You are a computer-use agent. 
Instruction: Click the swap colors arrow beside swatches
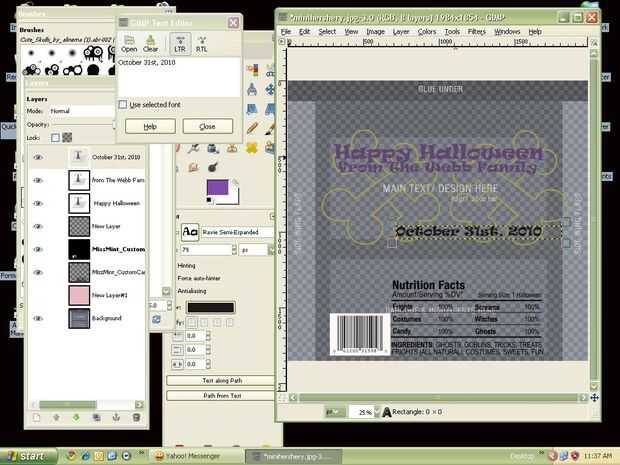point(235,182)
